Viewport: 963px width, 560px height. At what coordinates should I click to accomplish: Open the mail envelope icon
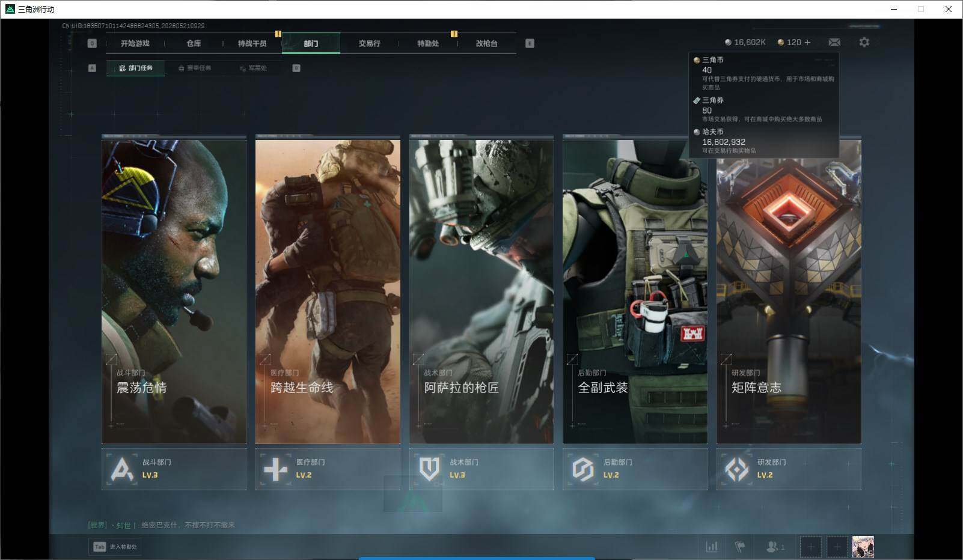pos(834,42)
